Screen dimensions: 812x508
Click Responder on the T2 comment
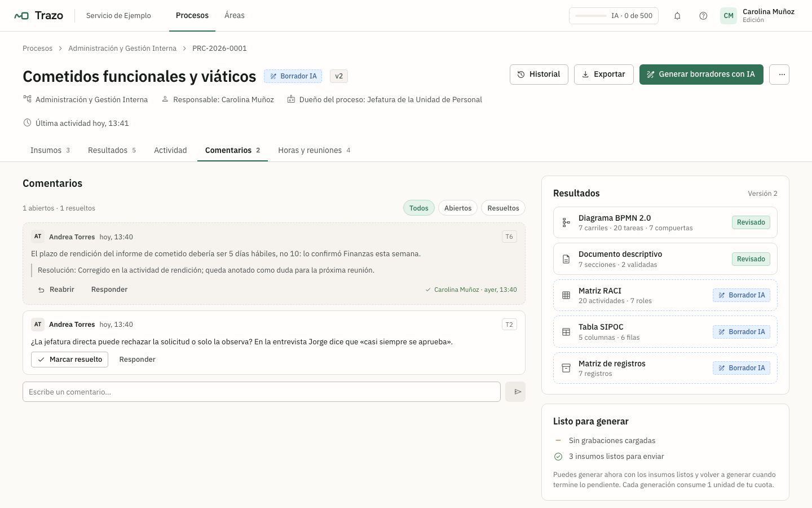pyautogui.click(x=137, y=360)
